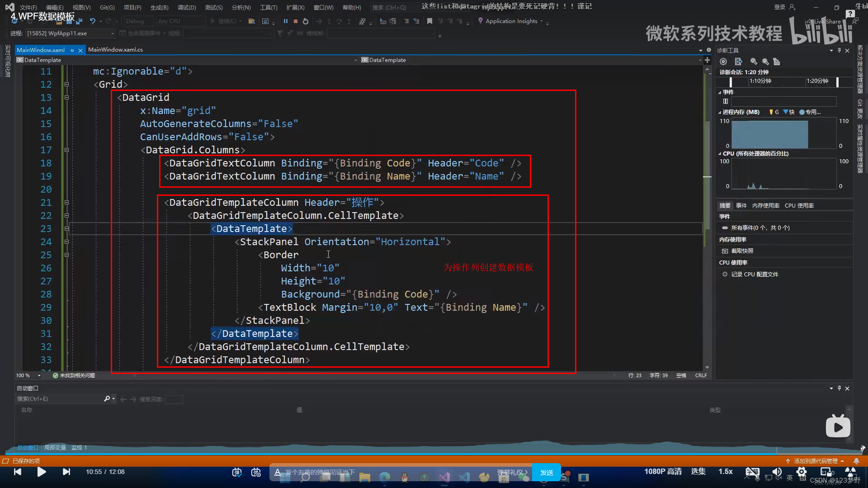Collapse the 进程内存 (MB) graph section
The width and height of the screenshot is (868, 488).
pyautogui.click(x=720, y=112)
